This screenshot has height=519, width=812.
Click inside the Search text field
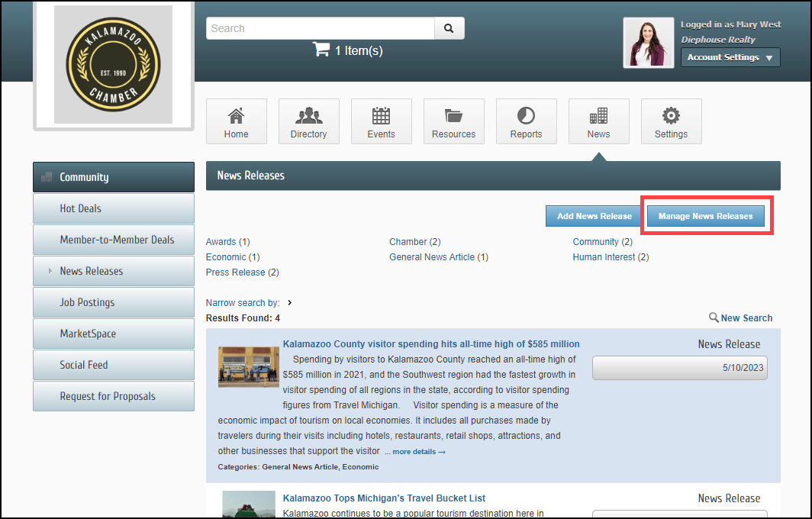pyautogui.click(x=320, y=28)
